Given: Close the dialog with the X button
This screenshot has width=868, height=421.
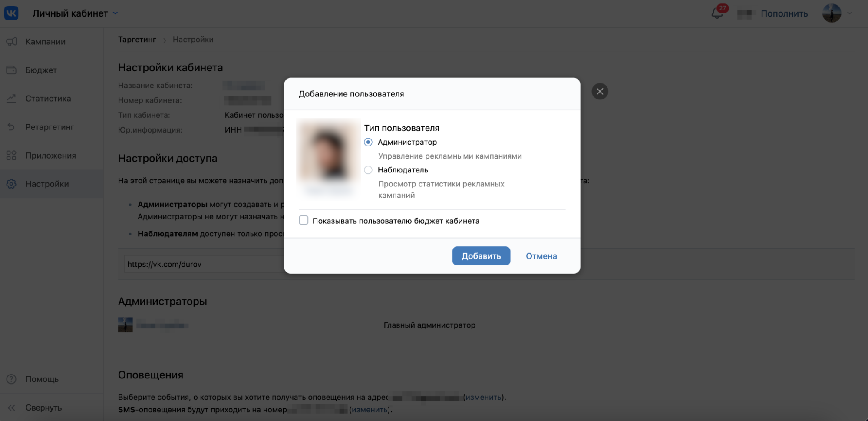Looking at the screenshot, I should click(x=600, y=91).
